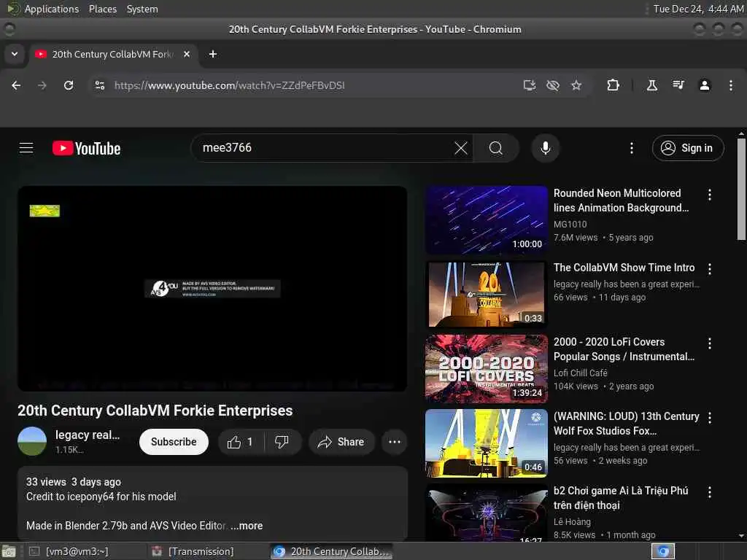Go back using the browser back arrow
This screenshot has width=747, height=560.
click(16, 85)
